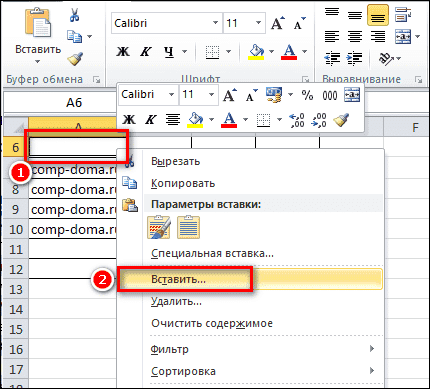Click the Wrap Text icon

(x=403, y=15)
